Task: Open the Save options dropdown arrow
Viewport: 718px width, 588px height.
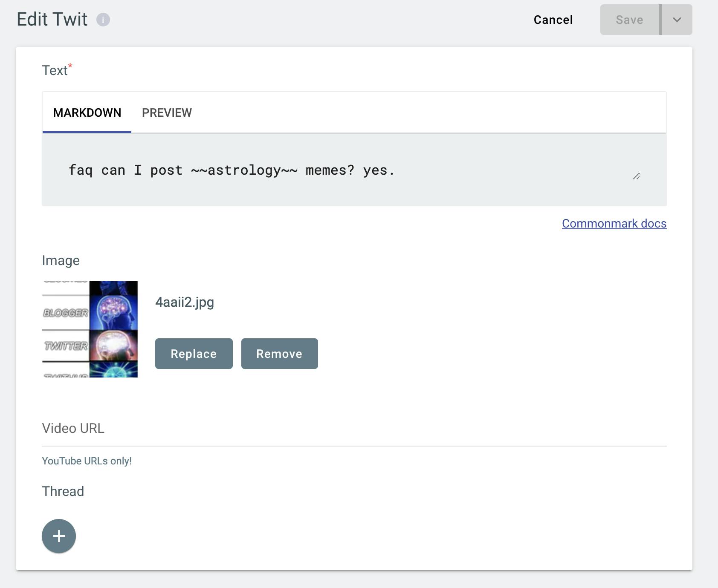Action: pos(677,20)
